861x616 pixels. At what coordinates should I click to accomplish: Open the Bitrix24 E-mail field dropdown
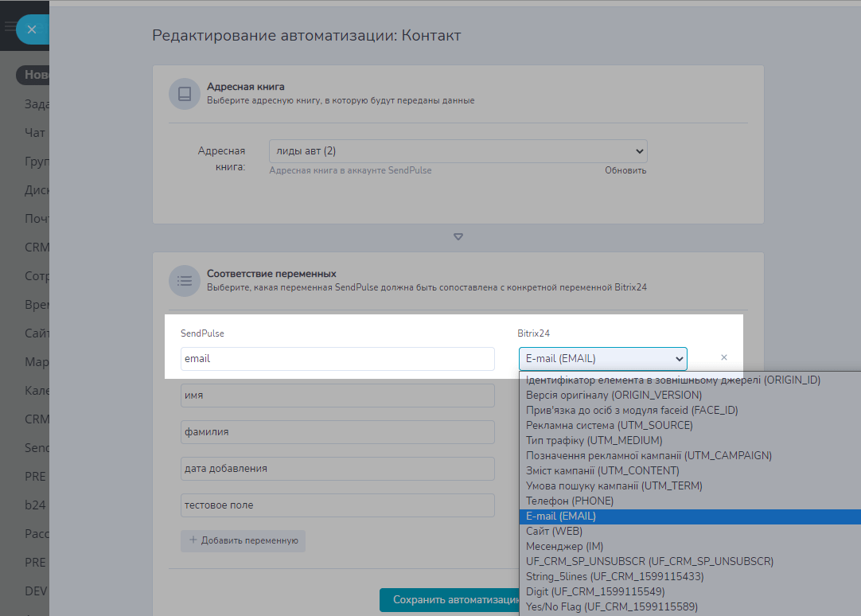coord(602,359)
